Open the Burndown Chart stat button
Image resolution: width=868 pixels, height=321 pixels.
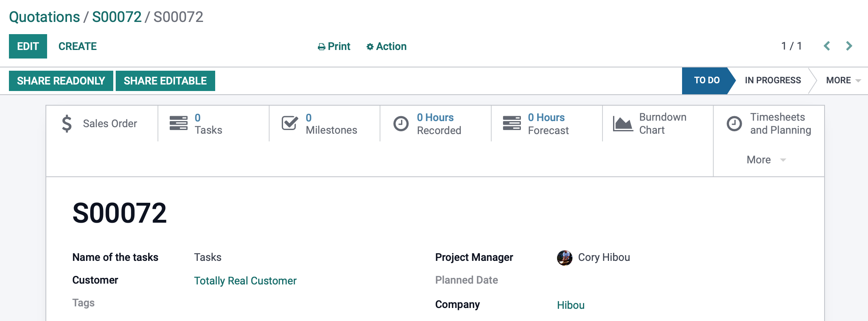click(658, 124)
